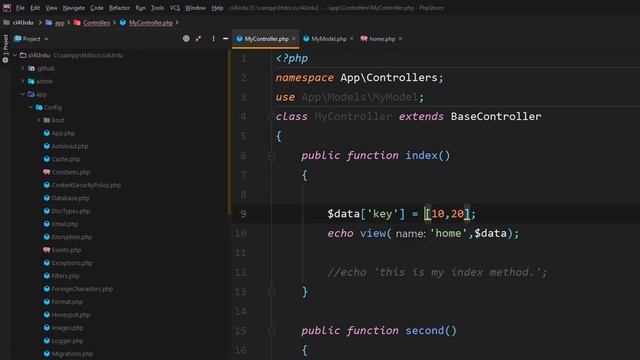Select Encryption.php in the project tree
640x360 pixels.
(72, 237)
